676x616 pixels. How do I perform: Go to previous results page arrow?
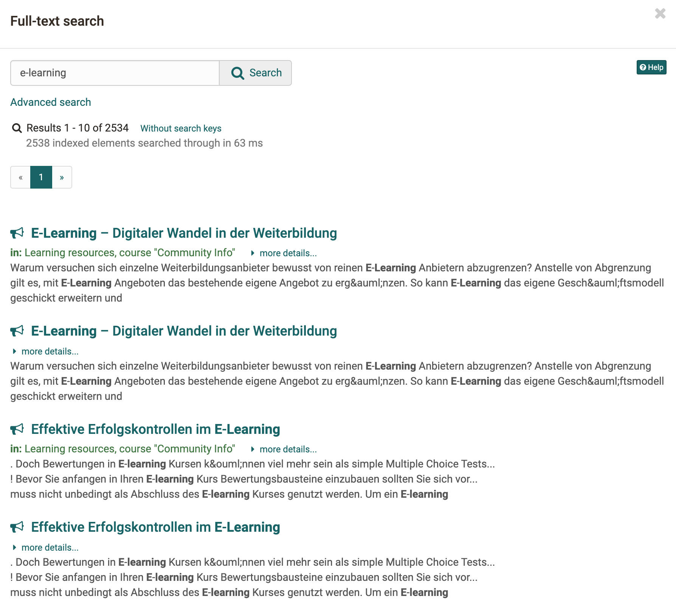tap(20, 177)
